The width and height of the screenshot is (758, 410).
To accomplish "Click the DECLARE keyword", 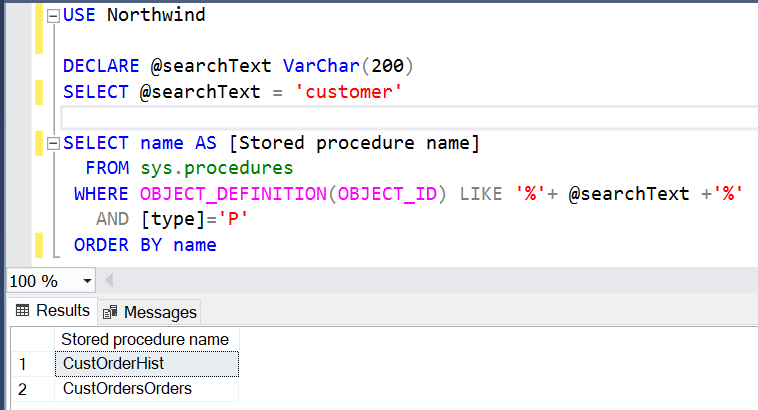I will (101, 66).
